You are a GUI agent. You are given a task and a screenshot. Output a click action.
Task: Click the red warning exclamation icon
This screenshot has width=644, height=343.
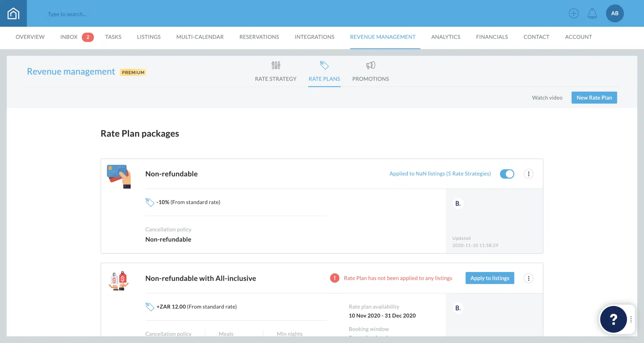click(335, 278)
